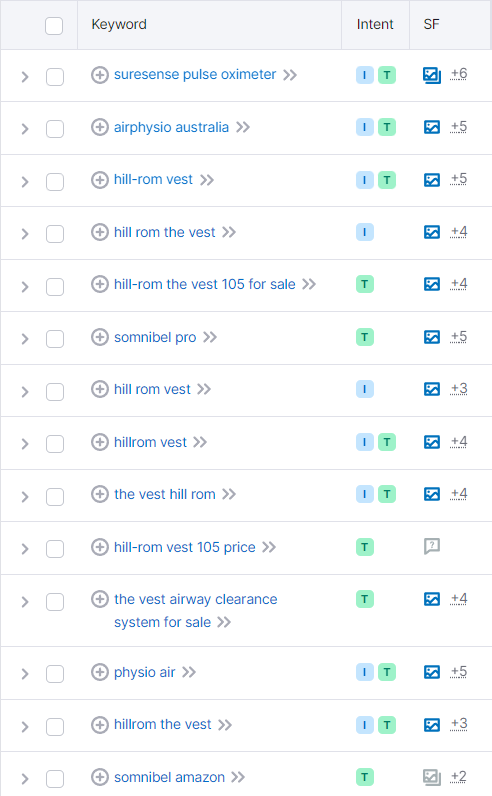492x796 pixels.
Task: Expand the hillrom the vest row
Action: (x=24, y=726)
